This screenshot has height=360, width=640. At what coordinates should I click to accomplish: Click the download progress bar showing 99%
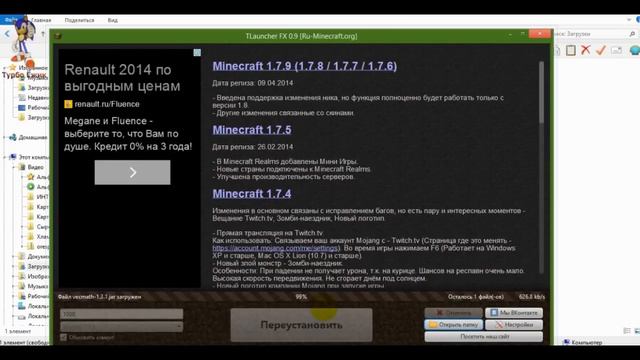coord(301,297)
